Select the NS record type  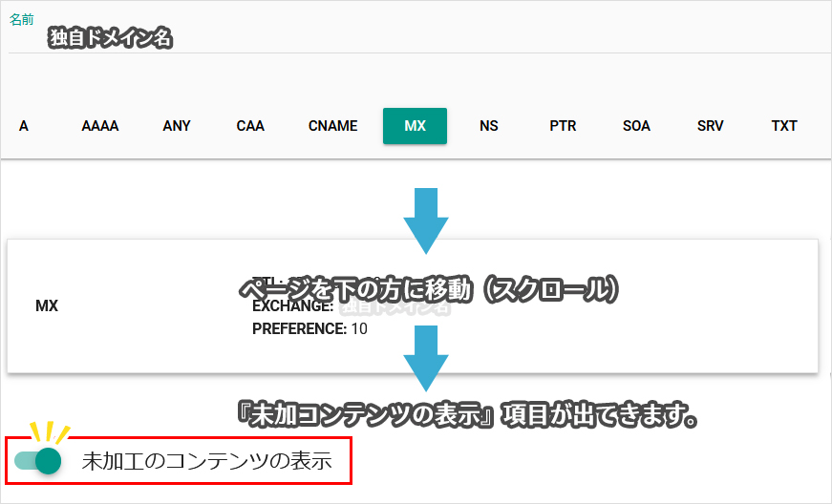489,126
